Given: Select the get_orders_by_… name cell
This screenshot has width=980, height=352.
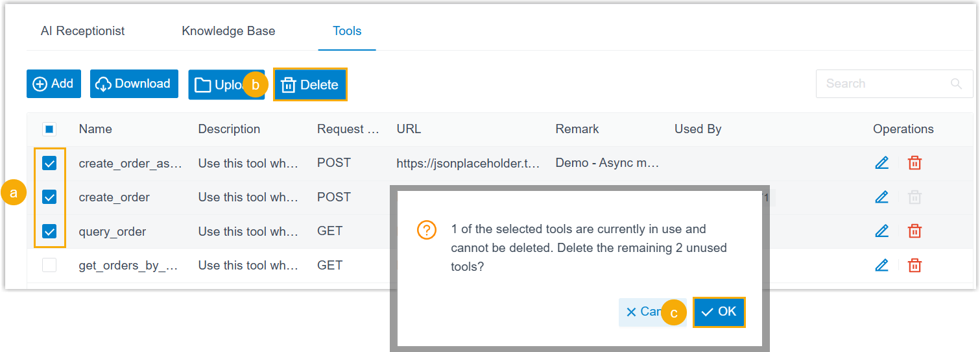Looking at the screenshot, I should 128,266.
